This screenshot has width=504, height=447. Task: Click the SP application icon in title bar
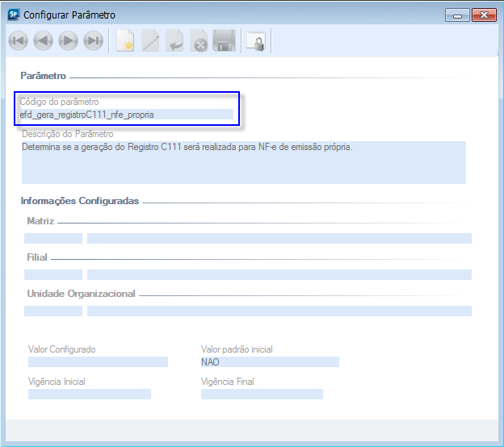[x=14, y=15]
